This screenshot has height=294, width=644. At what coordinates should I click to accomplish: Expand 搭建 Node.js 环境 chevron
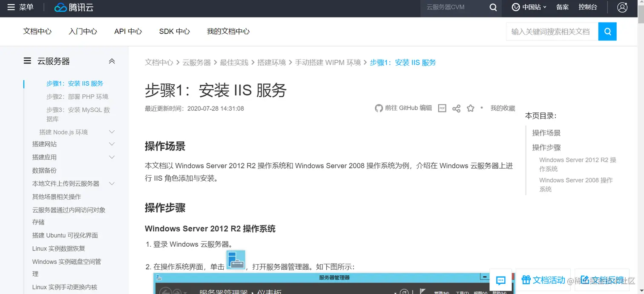click(x=112, y=132)
